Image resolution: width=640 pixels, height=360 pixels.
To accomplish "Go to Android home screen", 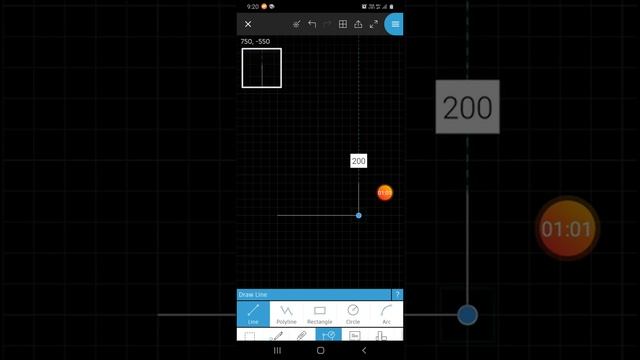I will [320, 350].
